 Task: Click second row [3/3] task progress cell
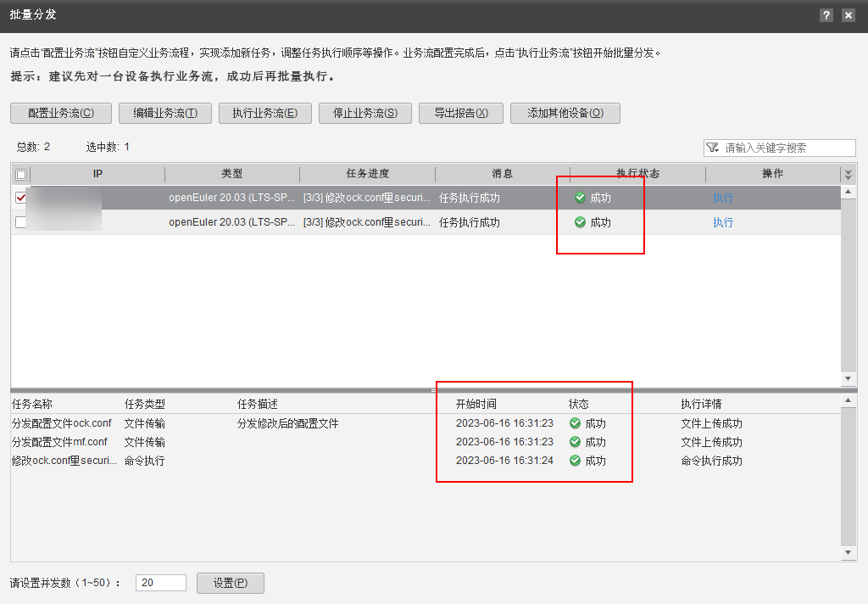coord(367,222)
